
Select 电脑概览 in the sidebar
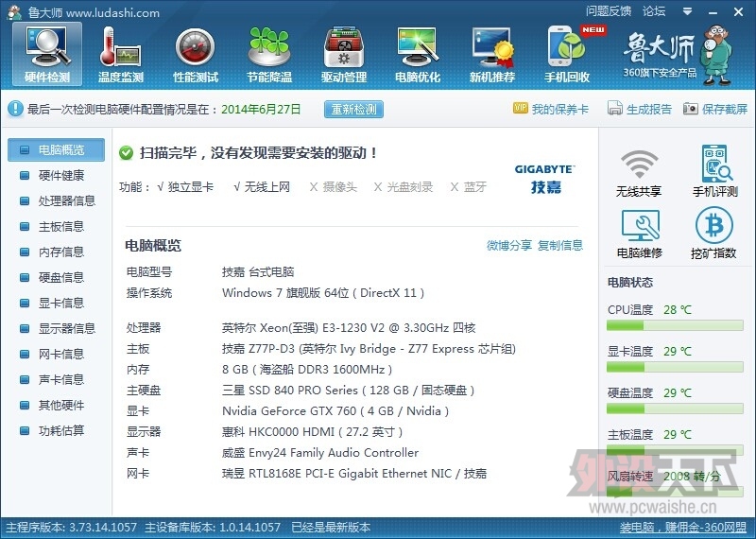56,150
